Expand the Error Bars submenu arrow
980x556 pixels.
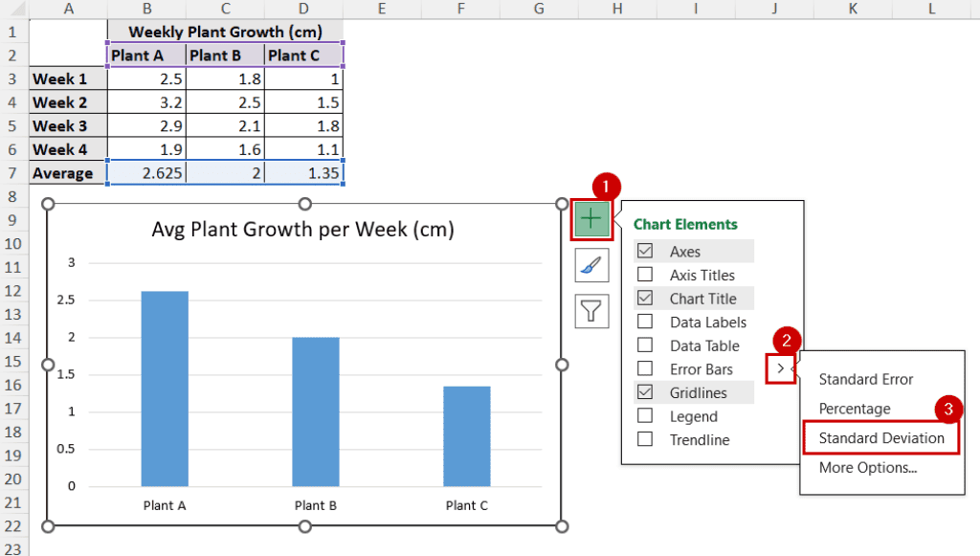(780, 368)
